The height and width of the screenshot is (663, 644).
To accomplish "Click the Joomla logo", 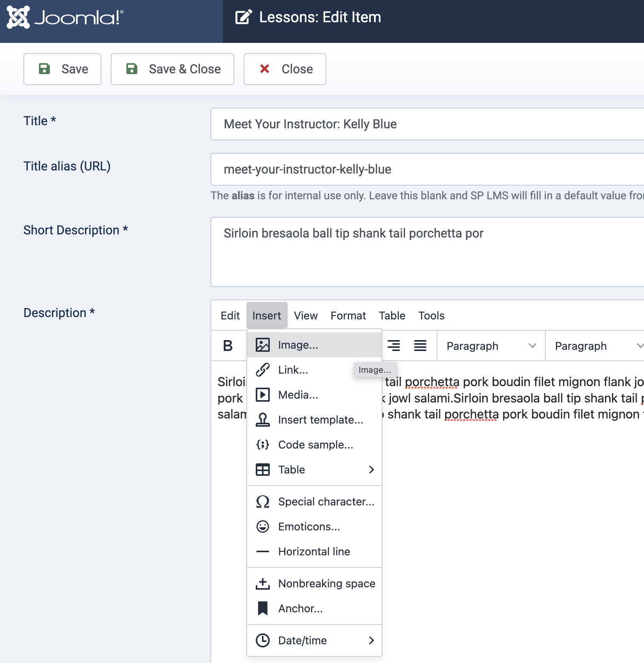I will 65,18.
